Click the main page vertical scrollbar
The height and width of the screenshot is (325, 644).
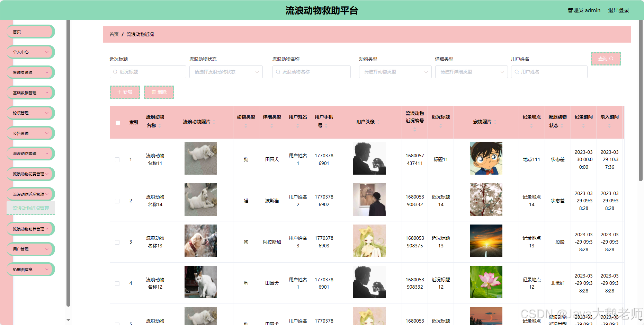coord(641,100)
